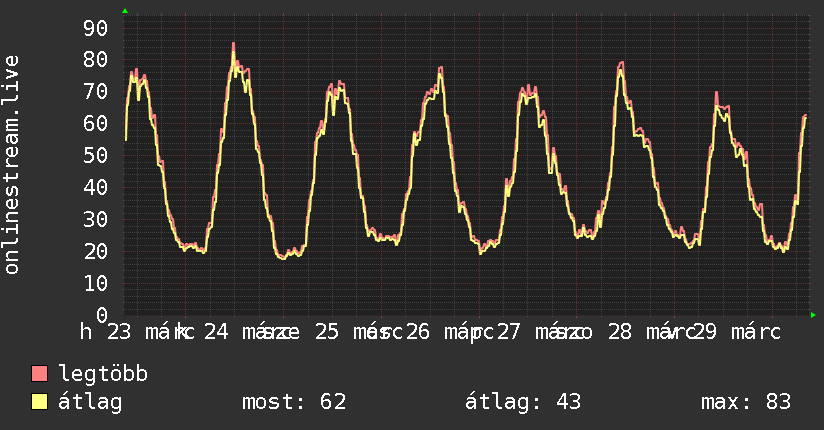Click the 28 date label on x-axis

620,332
